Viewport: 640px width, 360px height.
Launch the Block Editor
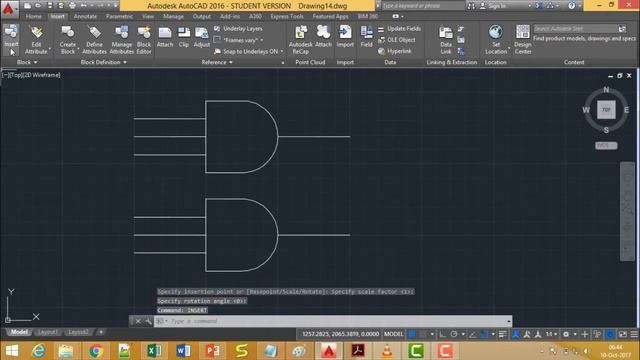pos(144,40)
